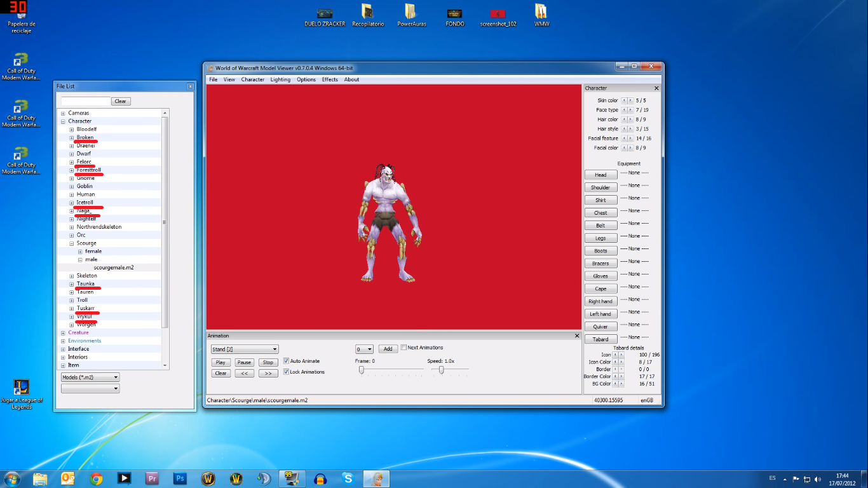Pause the animation
Screen dimensions: 868x488
pyautogui.click(x=244, y=362)
